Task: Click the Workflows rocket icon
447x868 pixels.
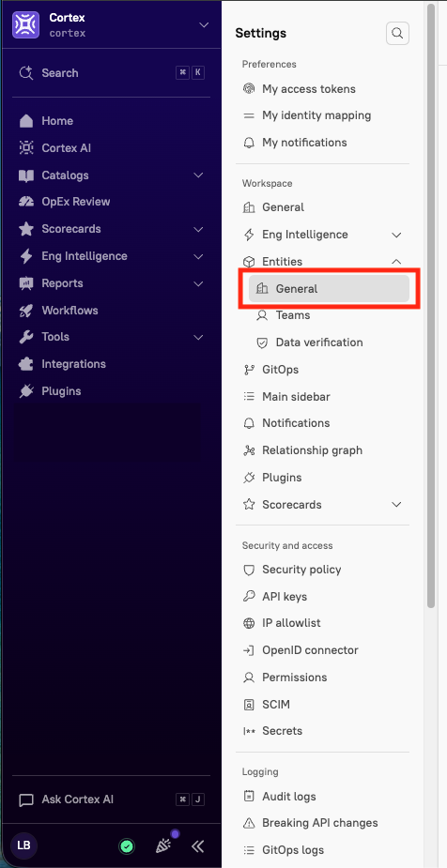Action: tap(26, 311)
